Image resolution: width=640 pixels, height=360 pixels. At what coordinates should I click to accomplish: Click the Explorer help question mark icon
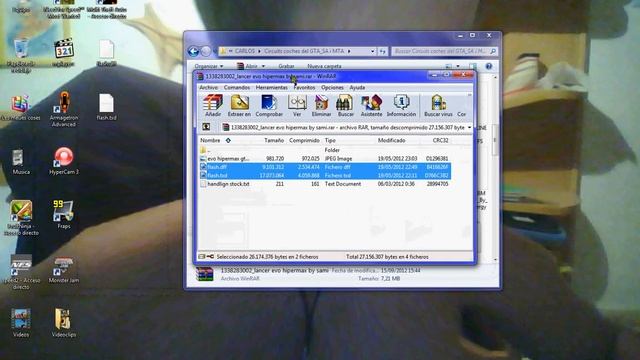489,66
